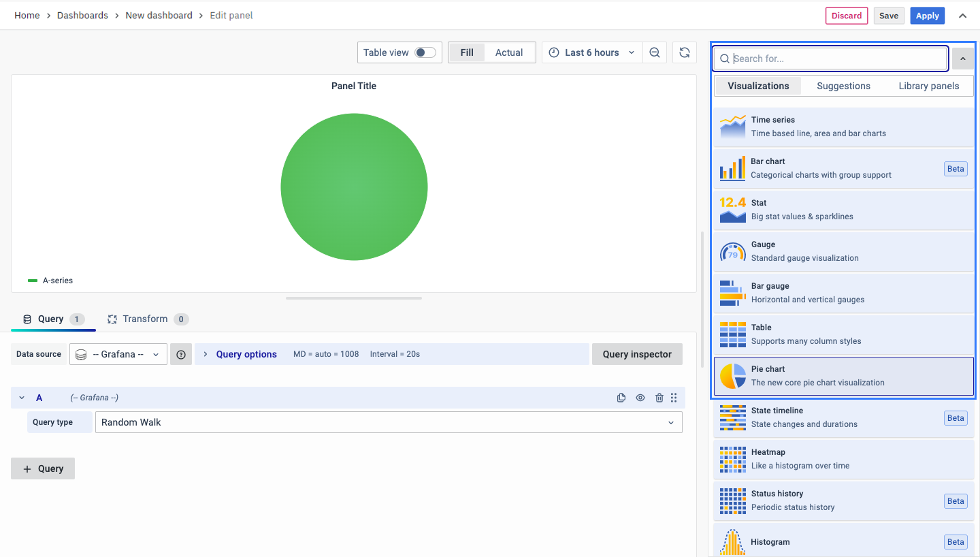
Task: Open the data source help icon
Action: pyautogui.click(x=181, y=354)
